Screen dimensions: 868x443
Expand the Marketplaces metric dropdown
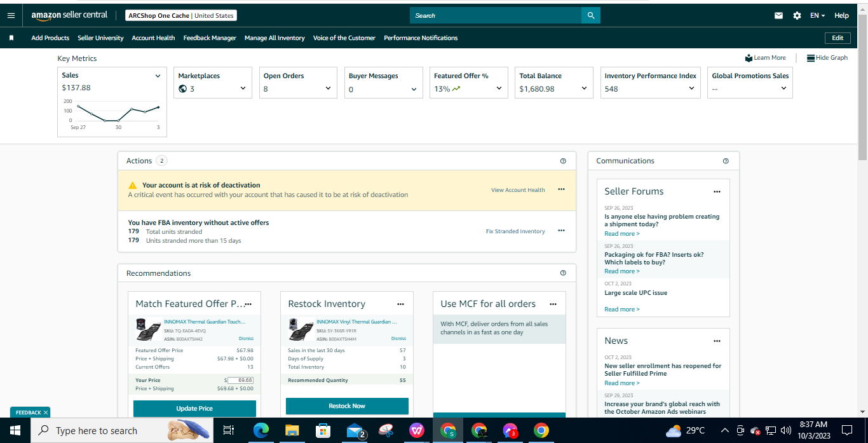coord(243,89)
